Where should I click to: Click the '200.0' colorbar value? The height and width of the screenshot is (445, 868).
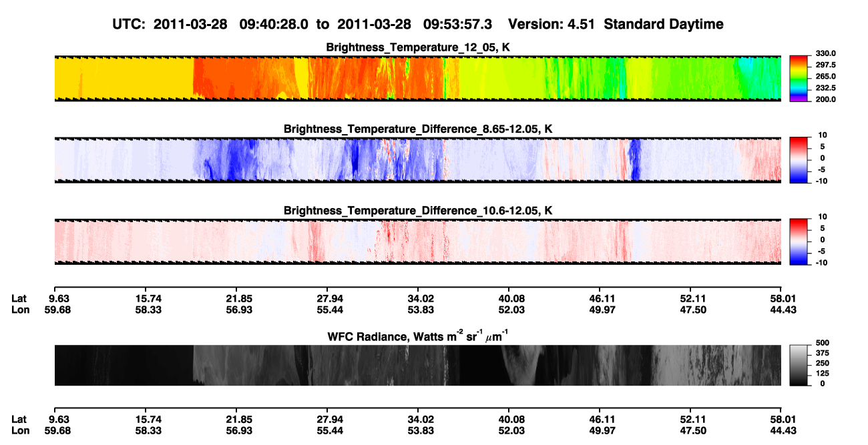[825, 99]
